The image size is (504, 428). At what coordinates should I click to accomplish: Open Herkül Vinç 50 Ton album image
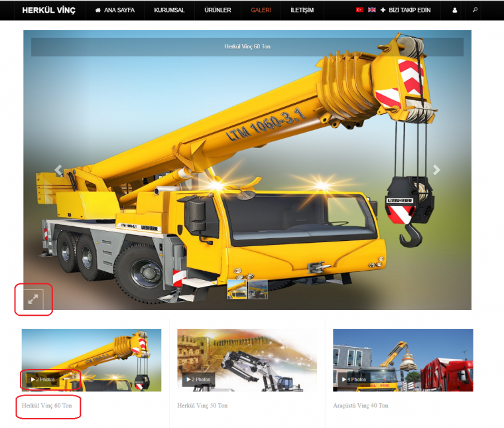247,360
